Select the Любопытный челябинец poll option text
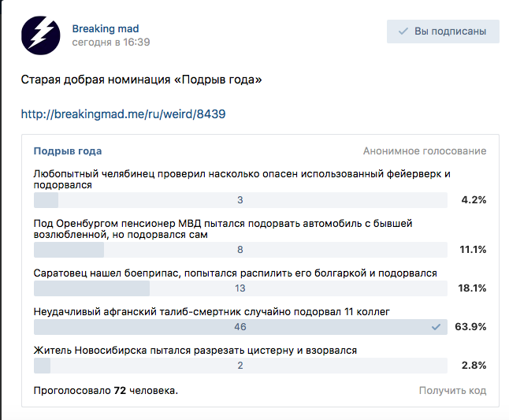 click(242, 179)
